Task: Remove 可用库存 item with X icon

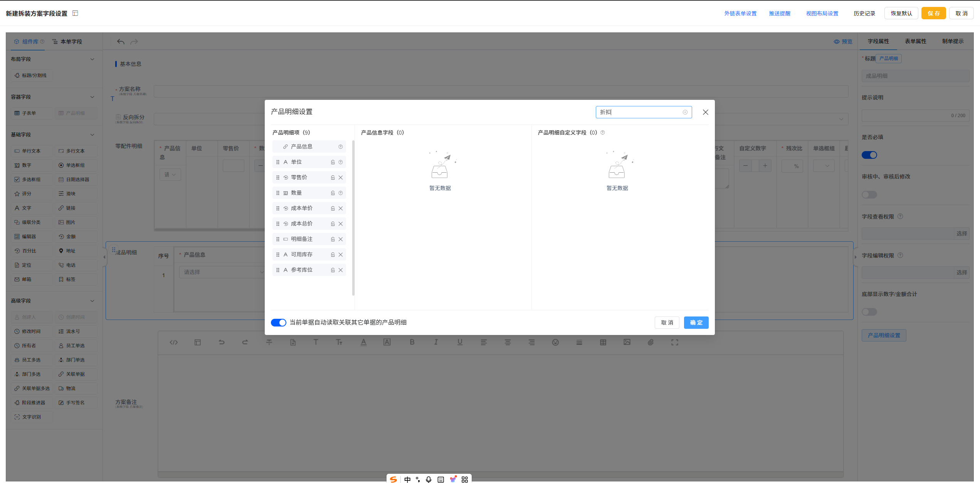Action: click(341, 255)
